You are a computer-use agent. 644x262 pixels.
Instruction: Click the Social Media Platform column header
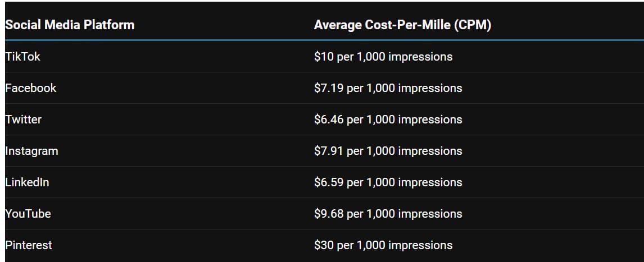(70, 25)
